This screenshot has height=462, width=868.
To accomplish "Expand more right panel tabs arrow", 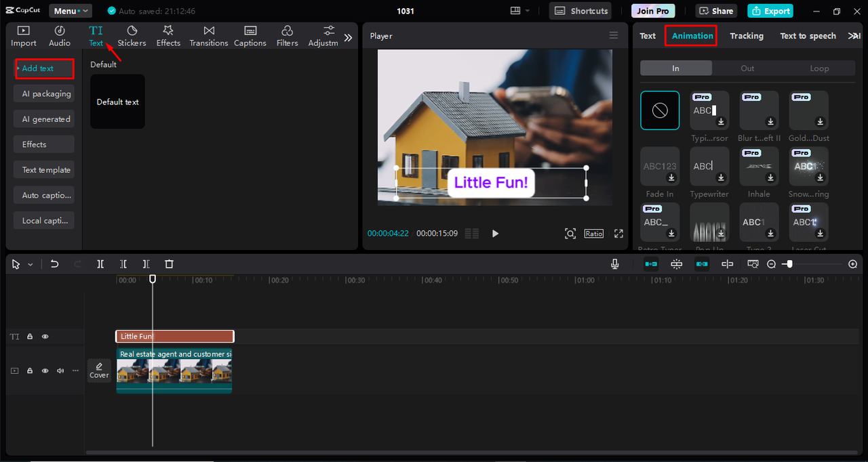I will pos(854,36).
